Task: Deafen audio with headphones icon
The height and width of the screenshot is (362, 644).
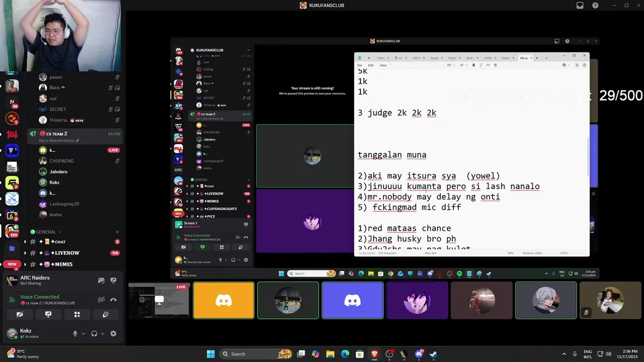Action: pyautogui.click(x=94, y=333)
